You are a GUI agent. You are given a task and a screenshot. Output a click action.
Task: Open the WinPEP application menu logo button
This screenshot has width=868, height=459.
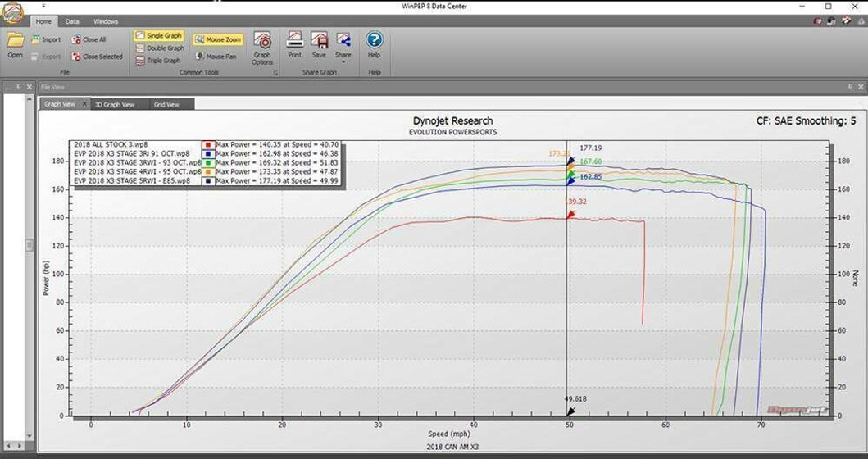point(13,13)
